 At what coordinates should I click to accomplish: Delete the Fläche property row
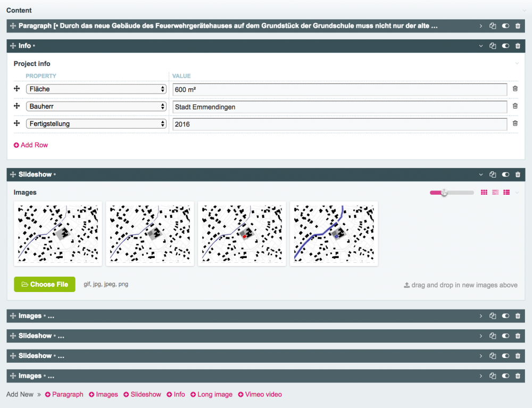point(515,89)
